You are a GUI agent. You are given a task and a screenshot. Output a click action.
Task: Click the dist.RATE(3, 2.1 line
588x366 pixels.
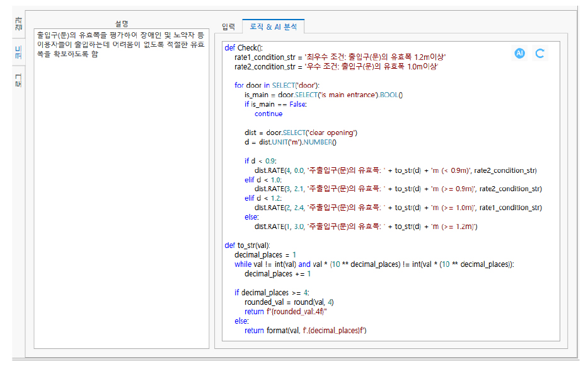click(x=398, y=189)
